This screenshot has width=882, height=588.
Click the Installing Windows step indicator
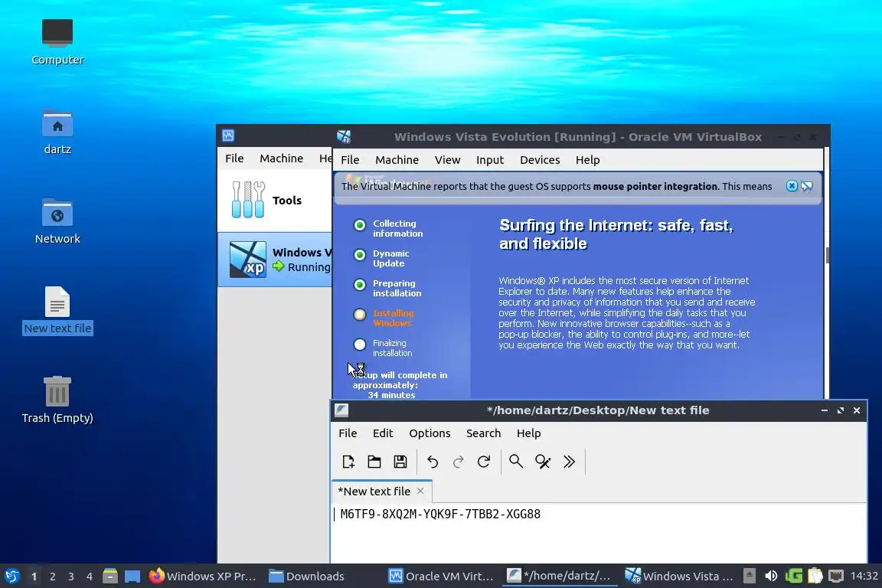(x=359, y=315)
